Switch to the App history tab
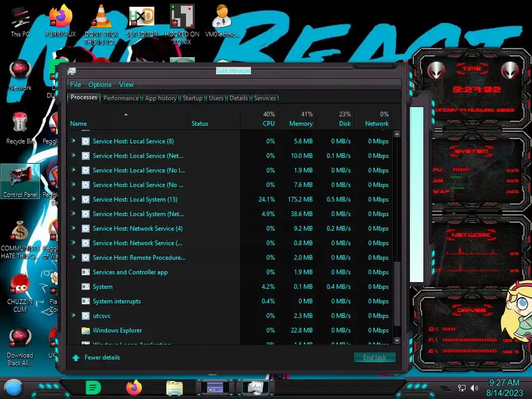The height and width of the screenshot is (399, 532). 161,98
